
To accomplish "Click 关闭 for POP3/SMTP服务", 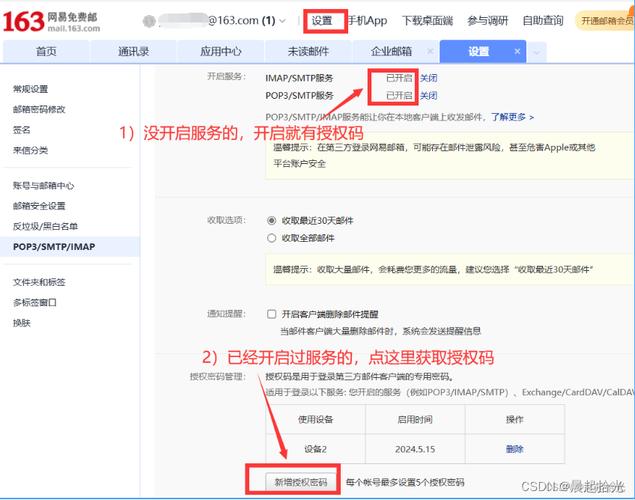I will point(428,96).
